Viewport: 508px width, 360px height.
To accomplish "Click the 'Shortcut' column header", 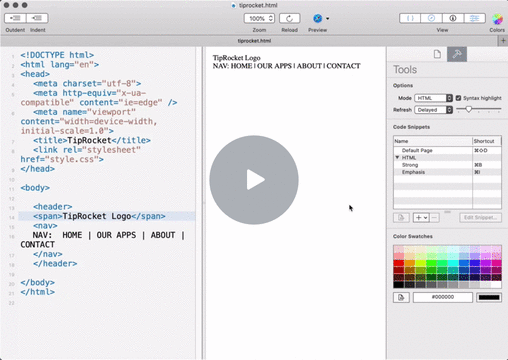I will [487, 141].
